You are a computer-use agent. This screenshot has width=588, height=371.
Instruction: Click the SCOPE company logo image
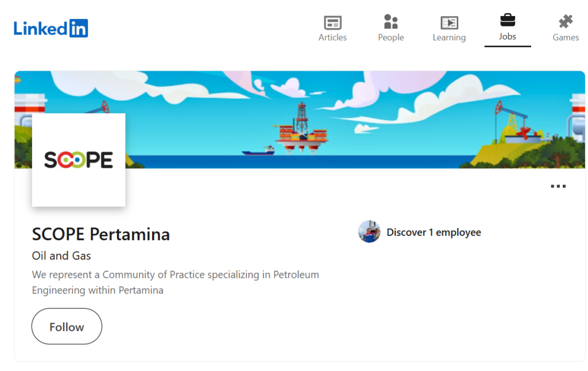[79, 160]
